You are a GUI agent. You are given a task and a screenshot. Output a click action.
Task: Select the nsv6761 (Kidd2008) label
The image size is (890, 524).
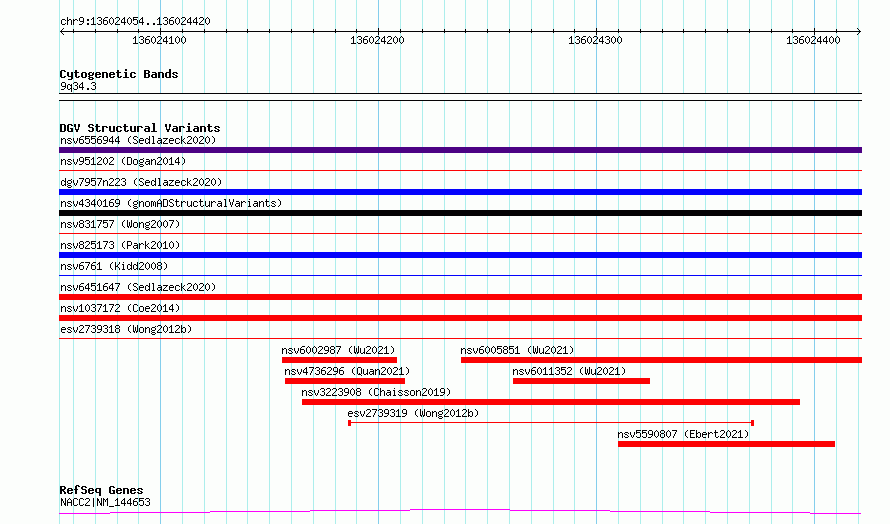coord(114,266)
